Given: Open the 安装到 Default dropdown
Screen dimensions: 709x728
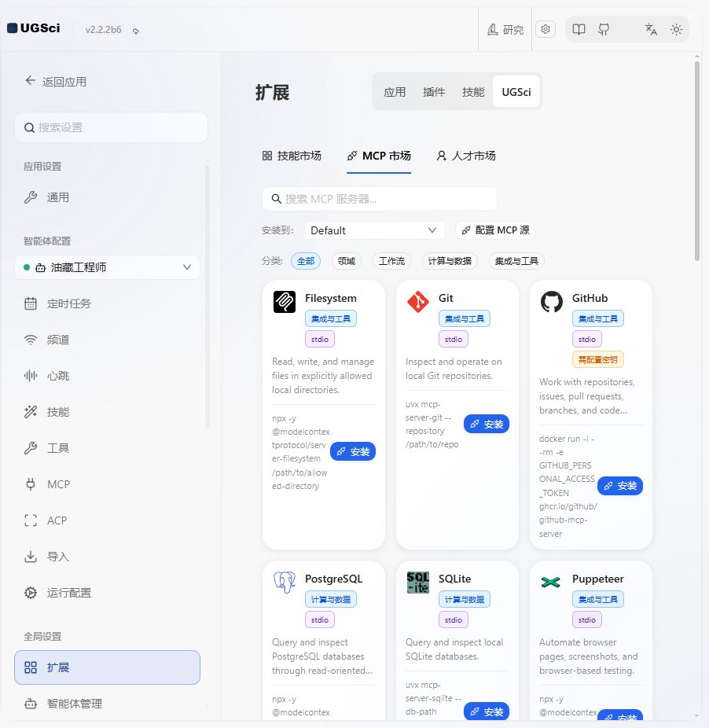Looking at the screenshot, I should pyautogui.click(x=374, y=230).
